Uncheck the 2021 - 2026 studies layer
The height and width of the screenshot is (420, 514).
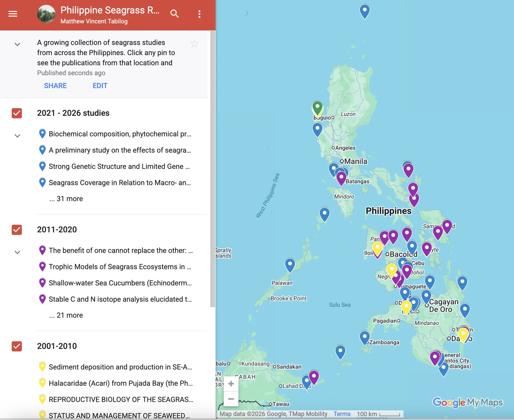coord(17,113)
